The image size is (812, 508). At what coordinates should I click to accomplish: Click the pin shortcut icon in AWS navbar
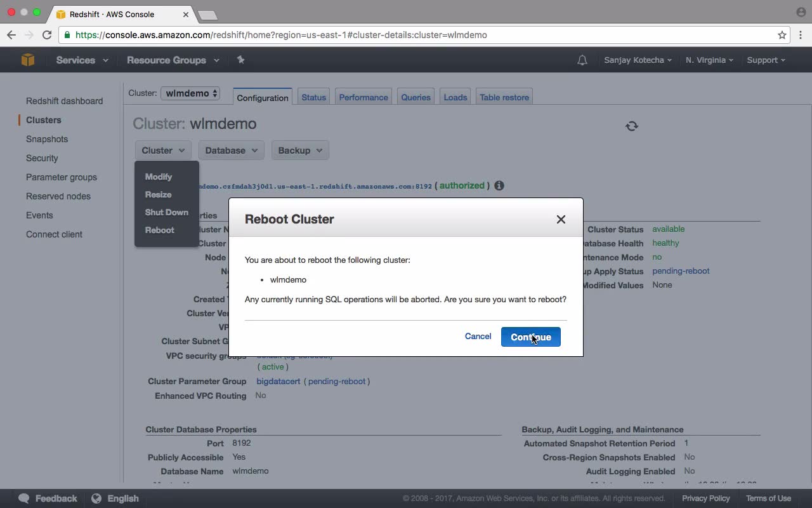pos(240,60)
